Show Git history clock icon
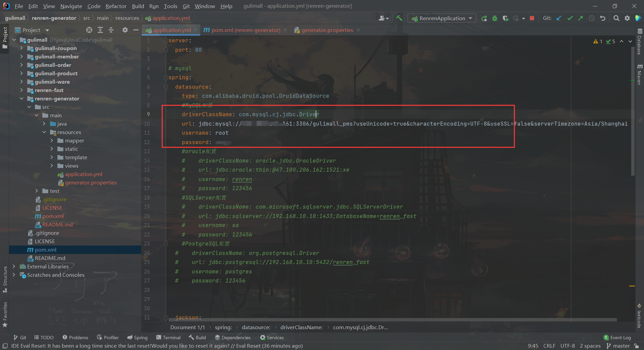 pos(592,18)
